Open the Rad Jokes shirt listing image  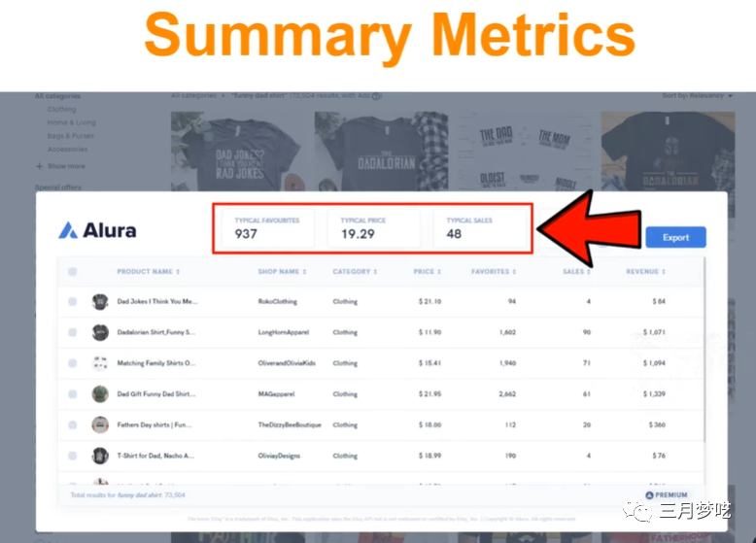(237, 152)
